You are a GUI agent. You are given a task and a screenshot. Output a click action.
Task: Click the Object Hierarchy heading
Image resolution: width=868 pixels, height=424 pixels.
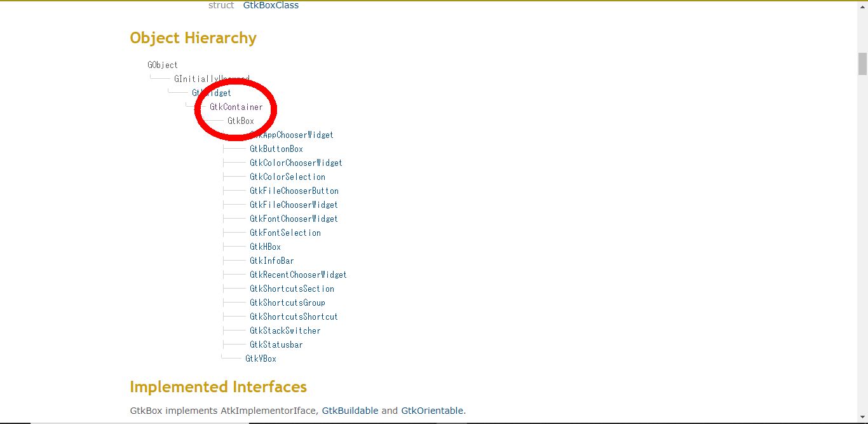pyautogui.click(x=193, y=38)
